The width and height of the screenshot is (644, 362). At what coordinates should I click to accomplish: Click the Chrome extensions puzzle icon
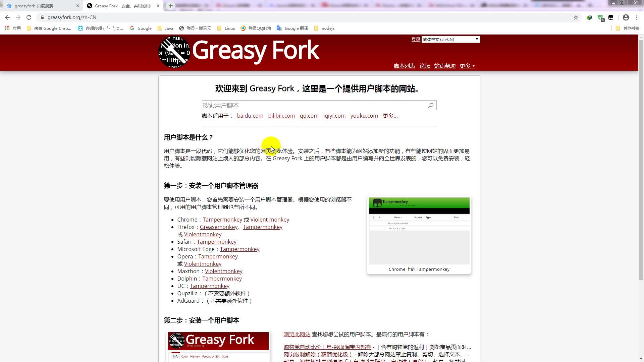click(611, 17)
